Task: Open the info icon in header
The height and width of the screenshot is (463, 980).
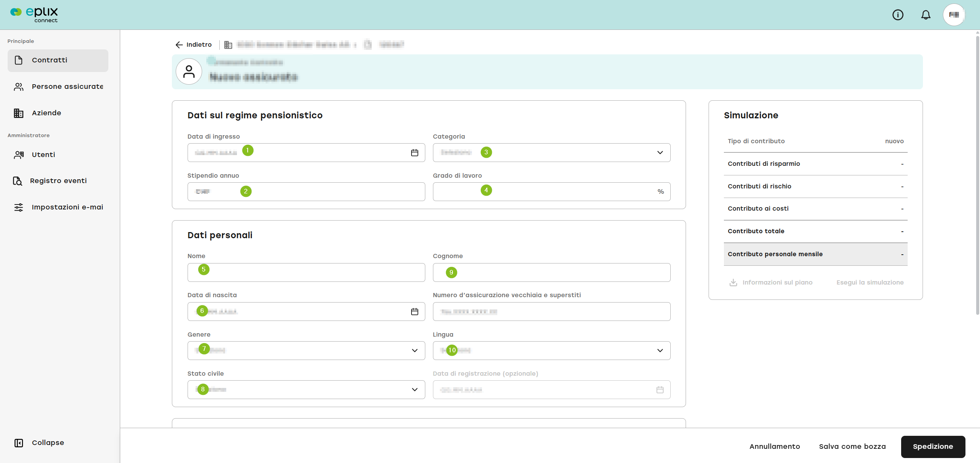Action: [898, 15]
